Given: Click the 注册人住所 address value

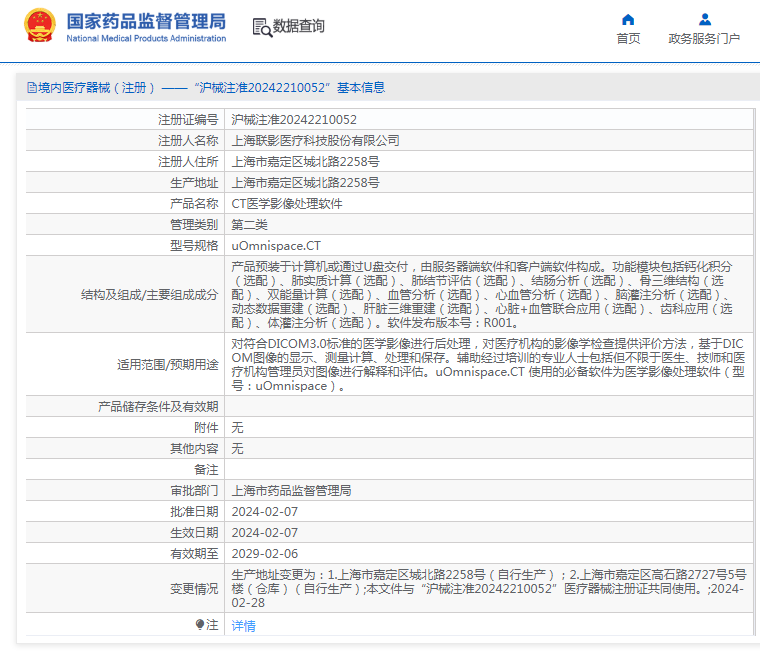Looking at the screenshot, I should pyautogui.click(x=305, y=161).
